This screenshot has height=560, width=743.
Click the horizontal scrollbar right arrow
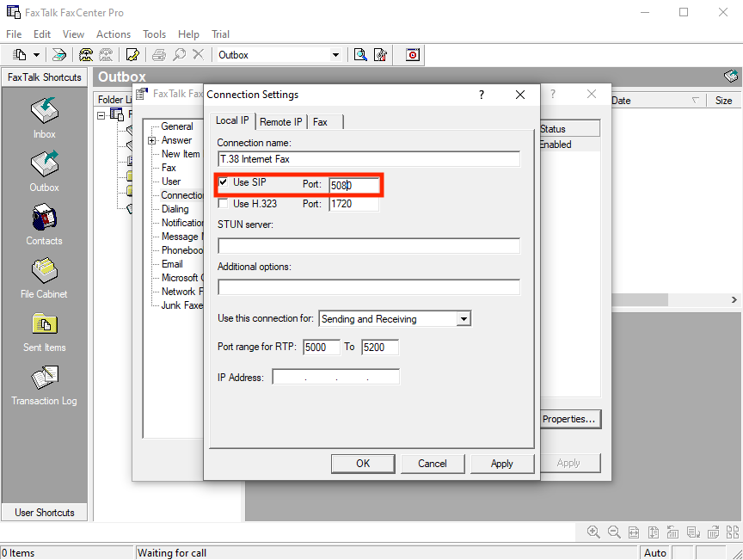[x=734, y=299]
